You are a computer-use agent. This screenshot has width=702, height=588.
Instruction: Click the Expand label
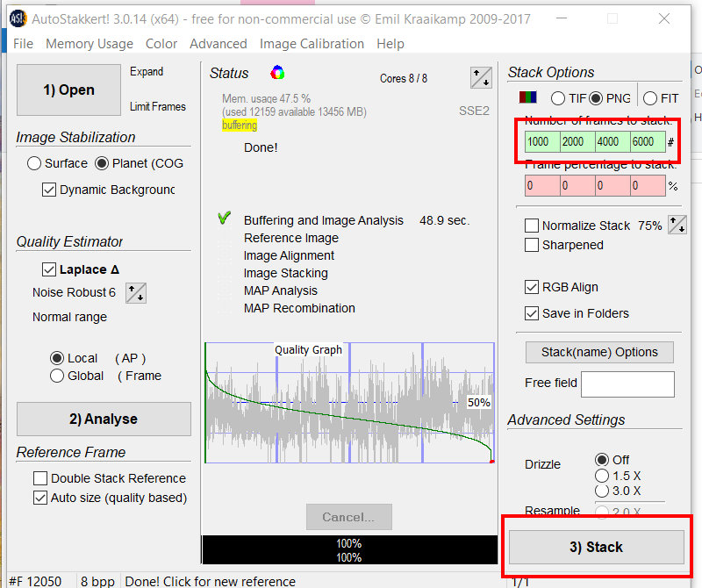coord(147,72)
